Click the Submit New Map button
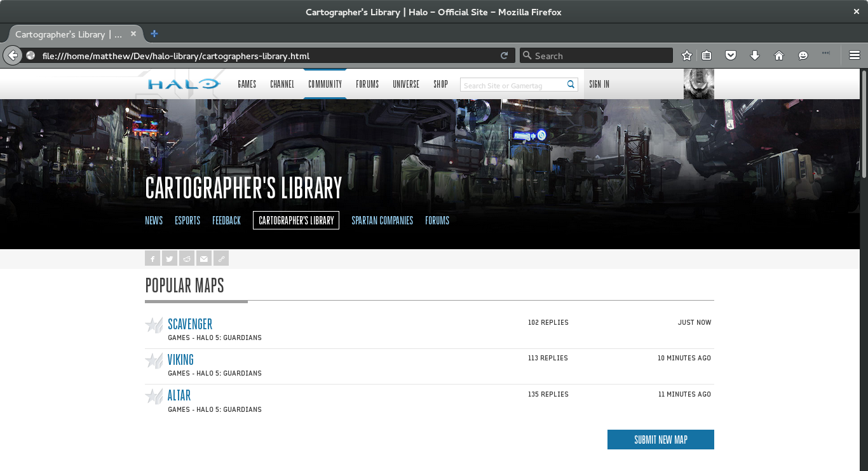Screen dimensions: 868x471 pos(661,439)
